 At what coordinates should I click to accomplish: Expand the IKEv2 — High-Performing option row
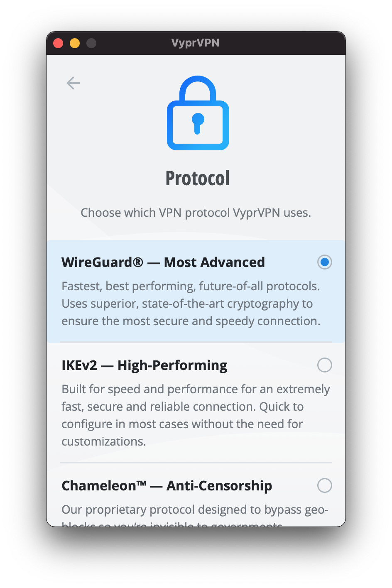145,365
